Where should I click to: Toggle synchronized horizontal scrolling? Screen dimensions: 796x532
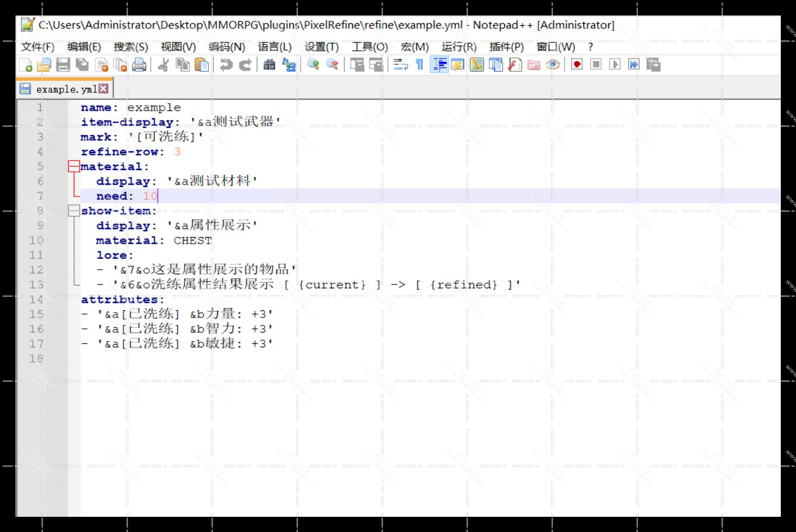(x=376, y=65)
